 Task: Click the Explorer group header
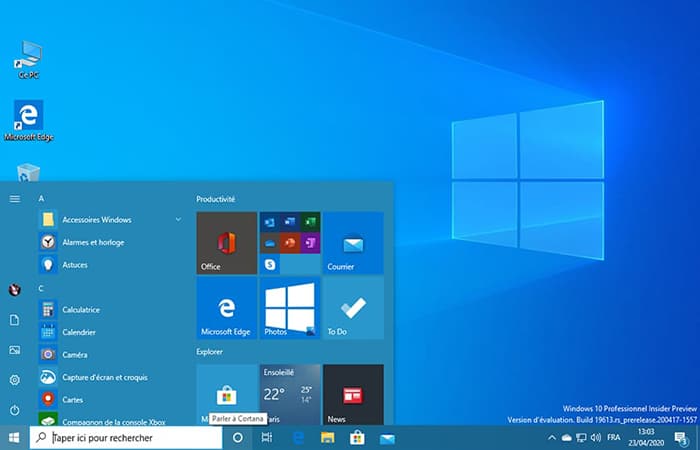tap(209, 352)
